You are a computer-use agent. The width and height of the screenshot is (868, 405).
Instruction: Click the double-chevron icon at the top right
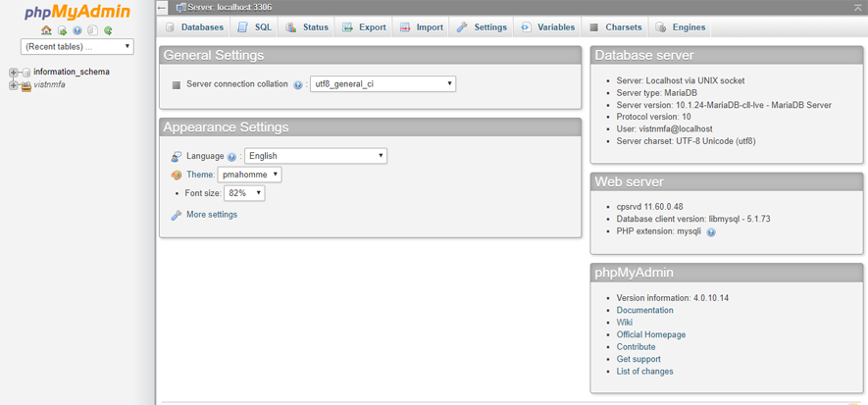(857, 7)
